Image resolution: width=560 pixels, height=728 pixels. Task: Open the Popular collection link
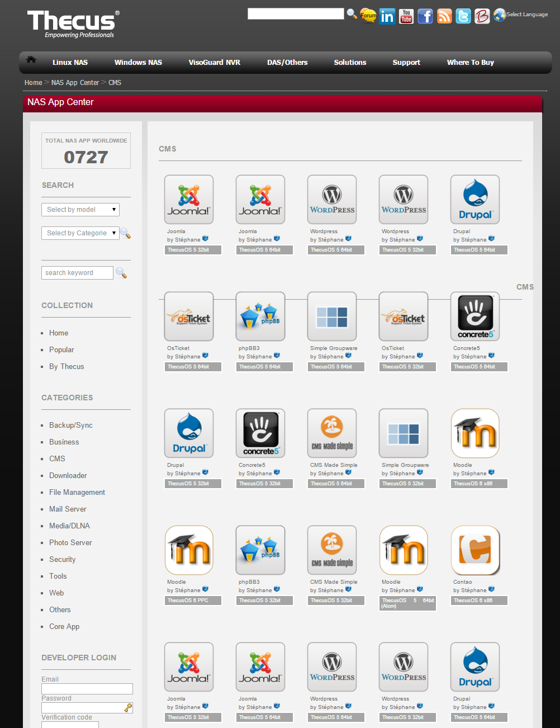pyautogui.click(x=61, y=350)
